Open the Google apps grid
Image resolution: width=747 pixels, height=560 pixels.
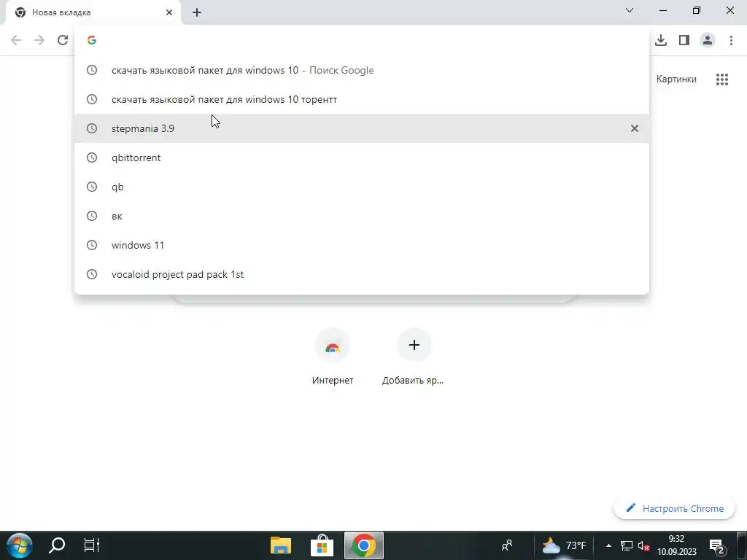click(x=722, y=79)
